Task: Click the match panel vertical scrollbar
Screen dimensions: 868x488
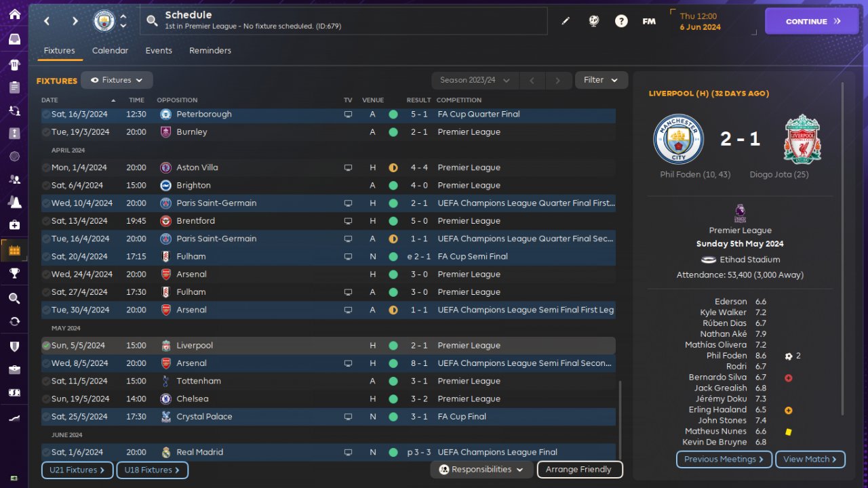Action: [x=843, y=247]
